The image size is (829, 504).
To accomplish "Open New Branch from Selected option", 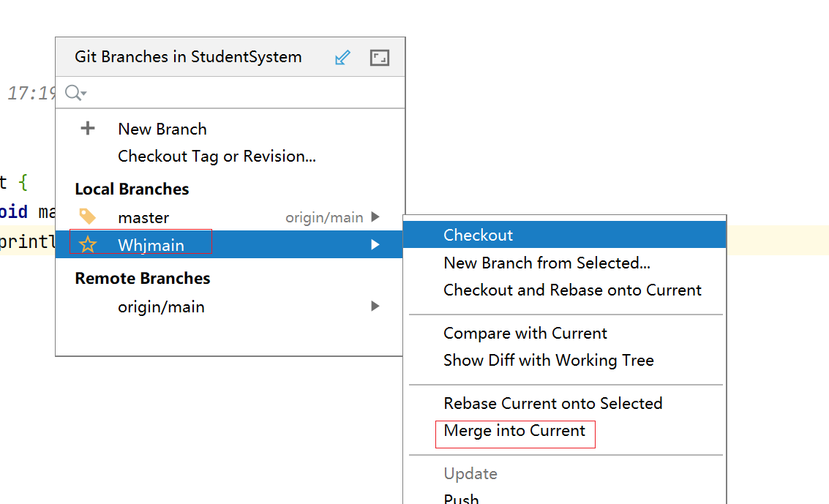I will pos(547,263).
